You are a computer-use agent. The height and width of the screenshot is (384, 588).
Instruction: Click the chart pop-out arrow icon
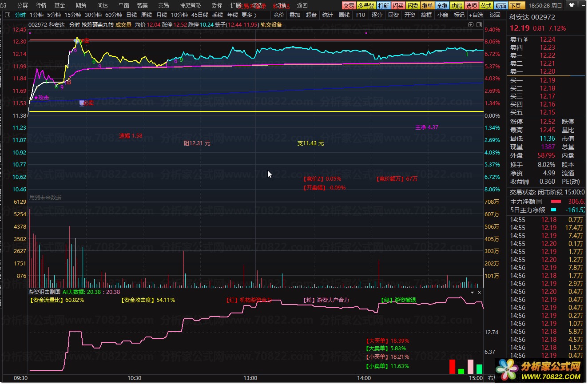point(470,25)
